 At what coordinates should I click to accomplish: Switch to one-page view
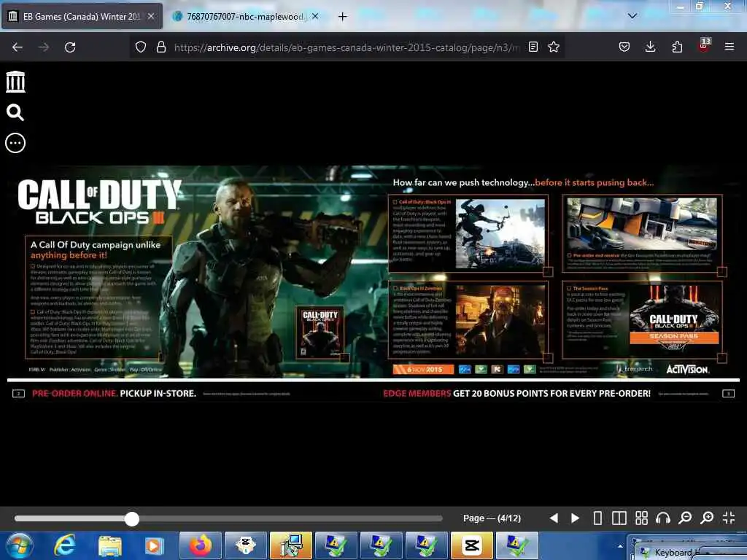pos(597,518)
